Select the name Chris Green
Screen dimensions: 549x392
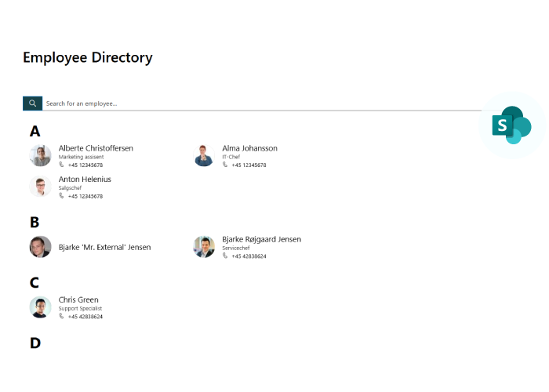[x=78, y=300]
